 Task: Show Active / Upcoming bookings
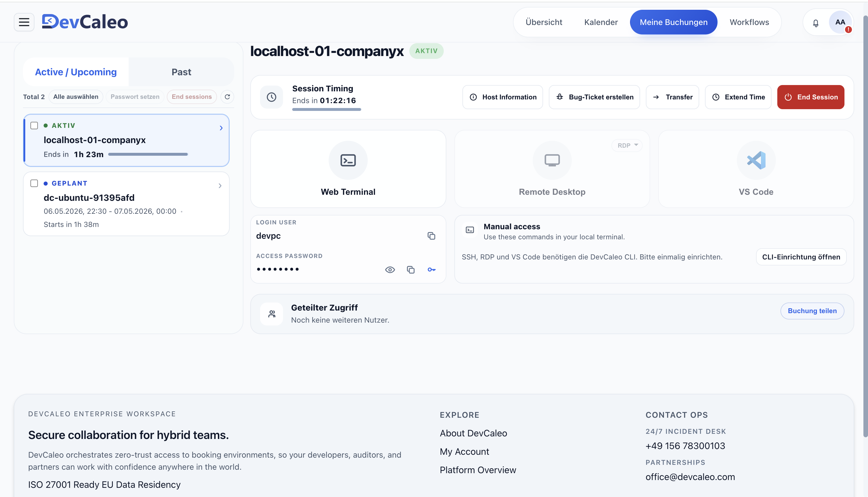click(x=76, y=72)
